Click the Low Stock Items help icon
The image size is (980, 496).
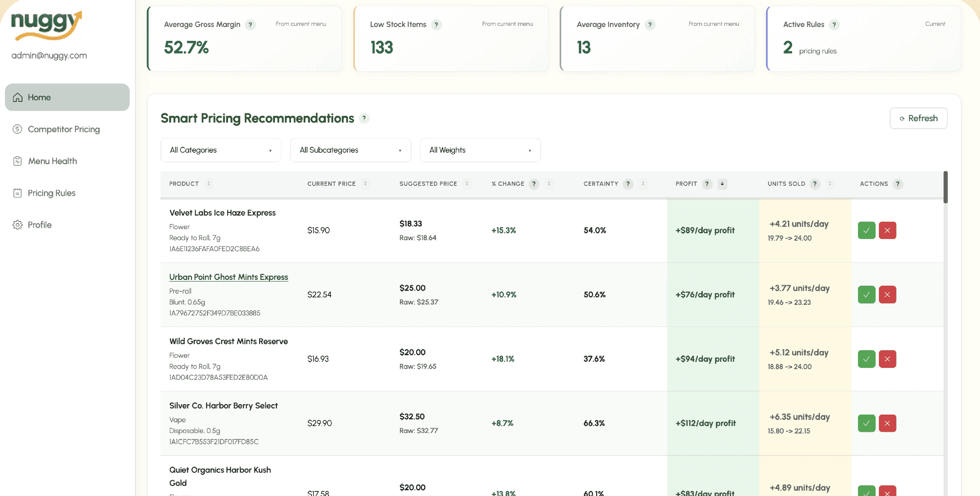point(436,25)
